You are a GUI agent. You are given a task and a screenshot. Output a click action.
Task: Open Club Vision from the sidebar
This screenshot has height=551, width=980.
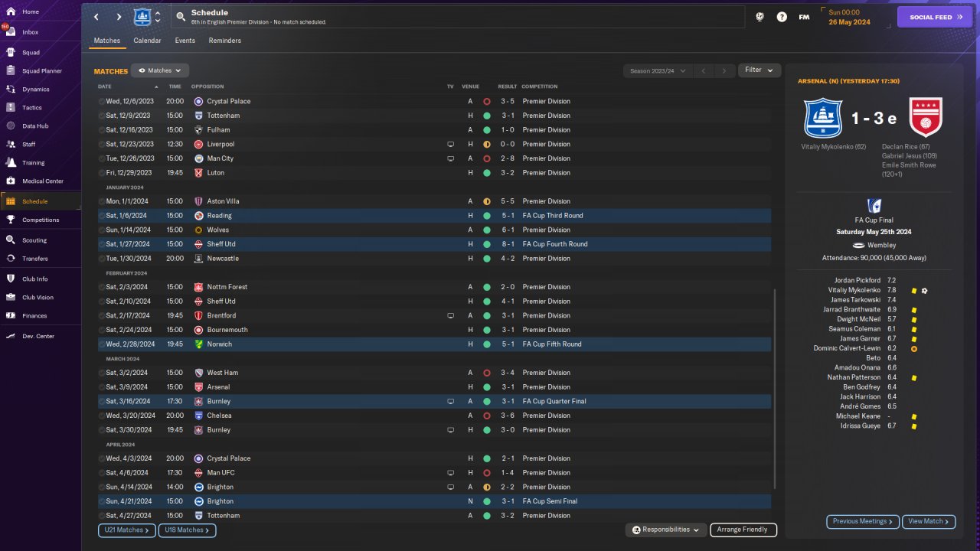point(38,298)
